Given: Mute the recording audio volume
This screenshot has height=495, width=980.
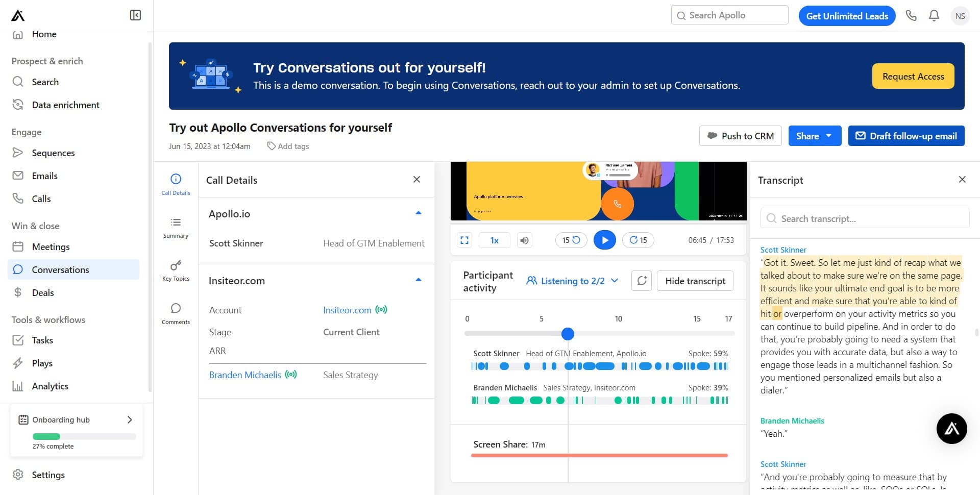Looking at the screenshot, I should point(524,240).
